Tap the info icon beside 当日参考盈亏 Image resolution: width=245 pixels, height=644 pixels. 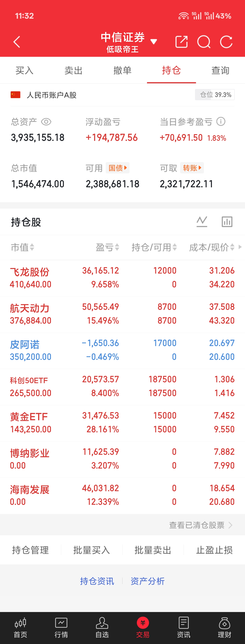(221, 122)
